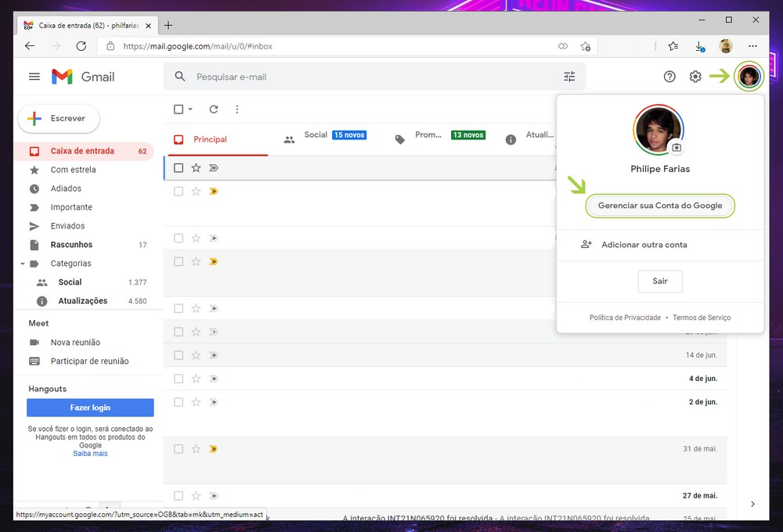The height and width of the screenshot is (532, 783).
Task: Toggle importance marker on 2 de jun. email
Action: pos(213,402)
